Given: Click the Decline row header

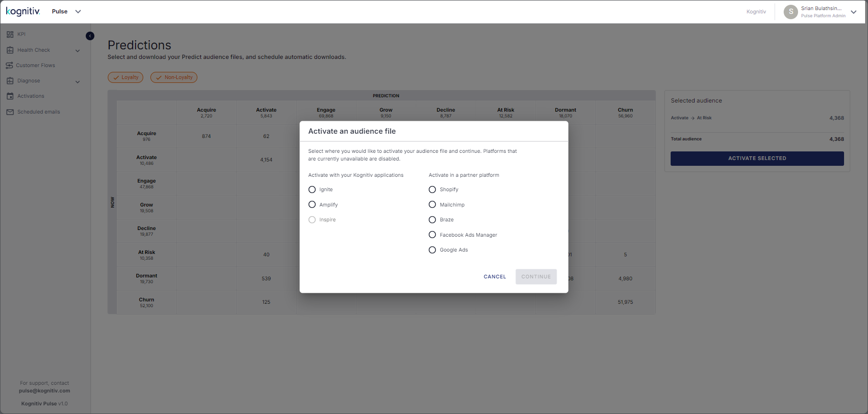Looking at the screenshot, I should (x=147, y=231).
